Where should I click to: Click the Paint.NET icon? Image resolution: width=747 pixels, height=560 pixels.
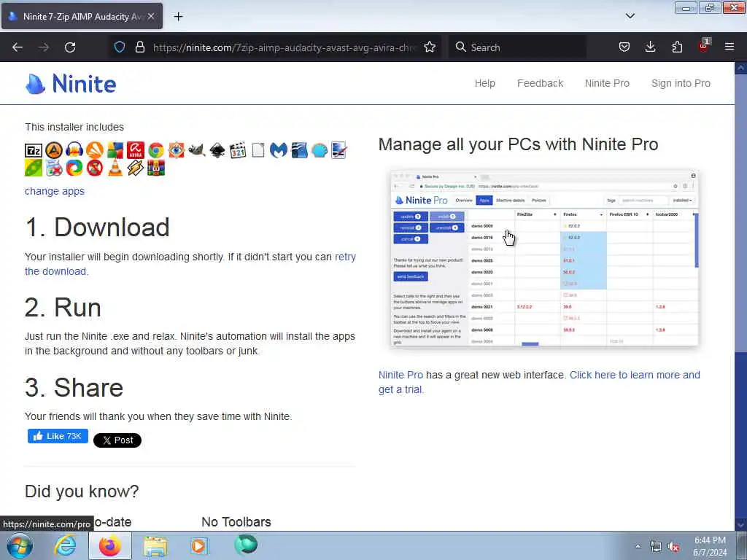[x=338, y=150]
